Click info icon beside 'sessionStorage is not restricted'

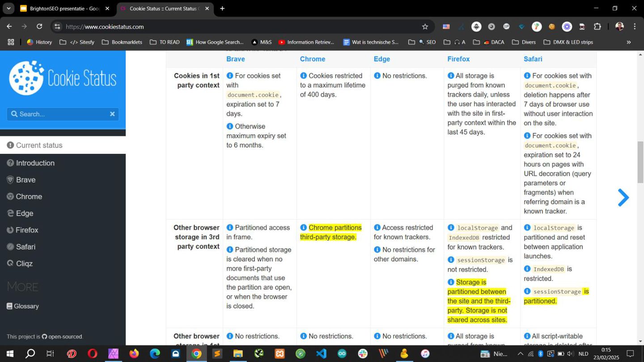click(x=451, y=260)
